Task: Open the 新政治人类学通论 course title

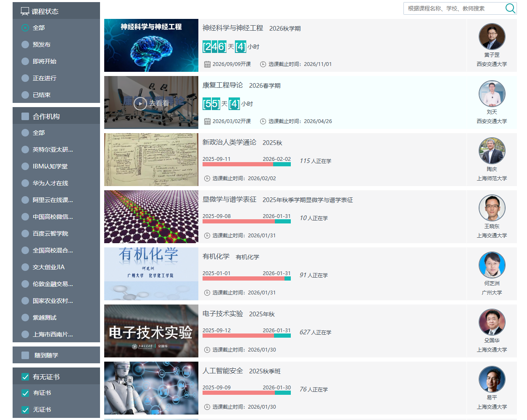Action: 229,142
